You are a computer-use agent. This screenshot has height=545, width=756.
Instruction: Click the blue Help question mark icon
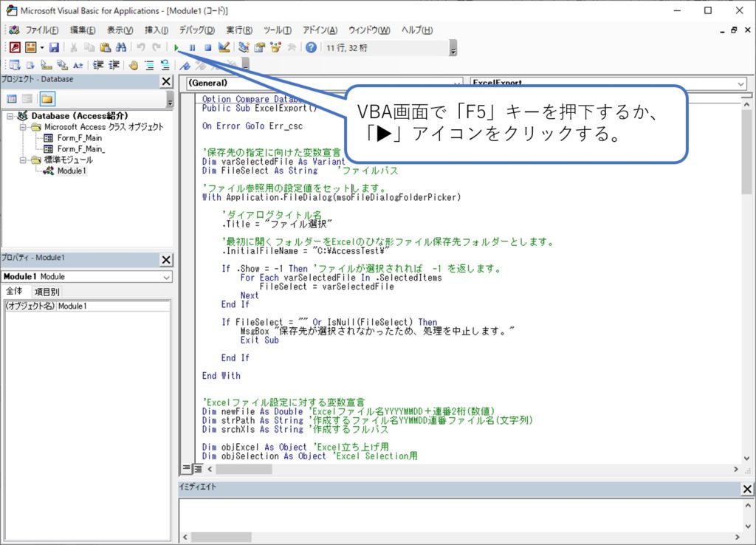[x=311, y=47]
